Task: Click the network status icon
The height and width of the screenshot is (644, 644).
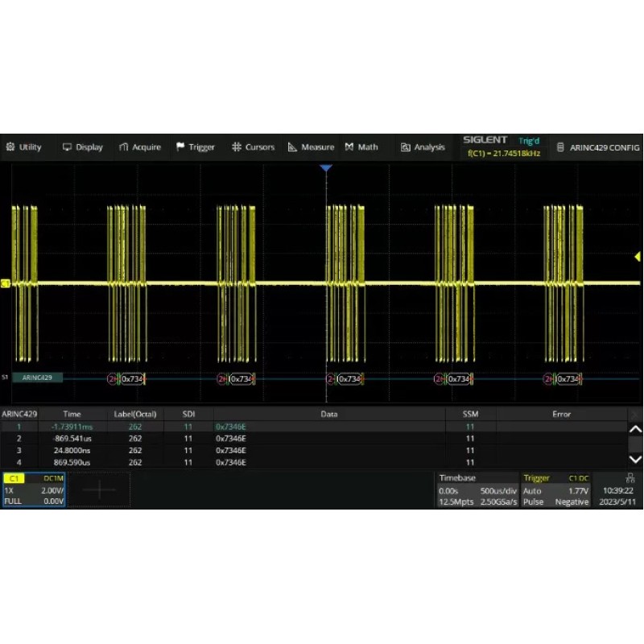Action: click(x=630, y=478)
